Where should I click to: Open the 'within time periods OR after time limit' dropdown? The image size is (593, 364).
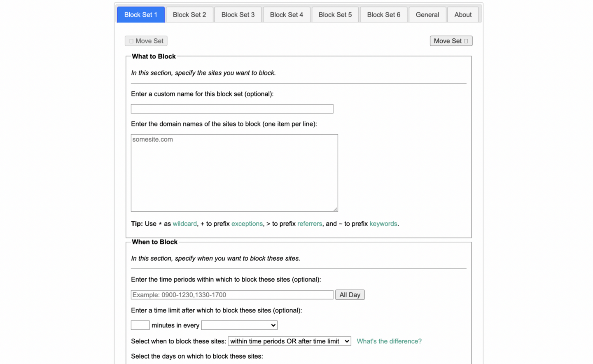(289, 341)
